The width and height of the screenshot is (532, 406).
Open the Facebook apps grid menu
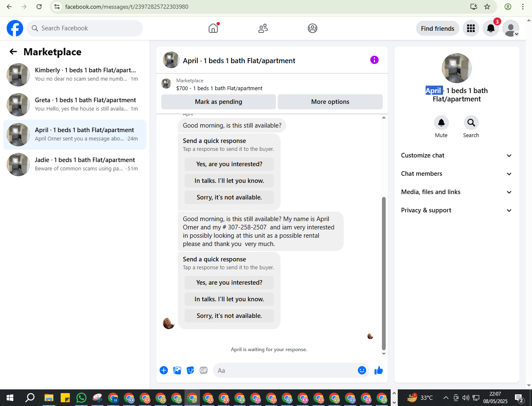click(471, 28)
